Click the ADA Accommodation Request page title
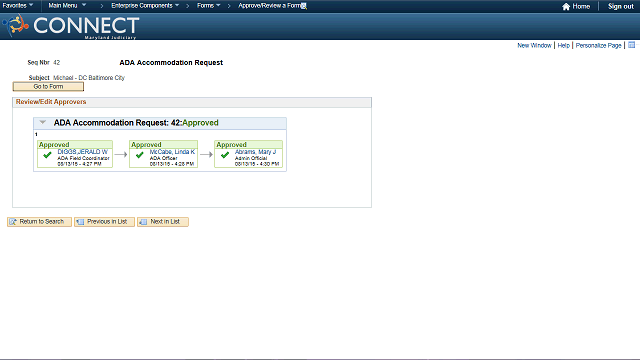 (x=171, y=62)
